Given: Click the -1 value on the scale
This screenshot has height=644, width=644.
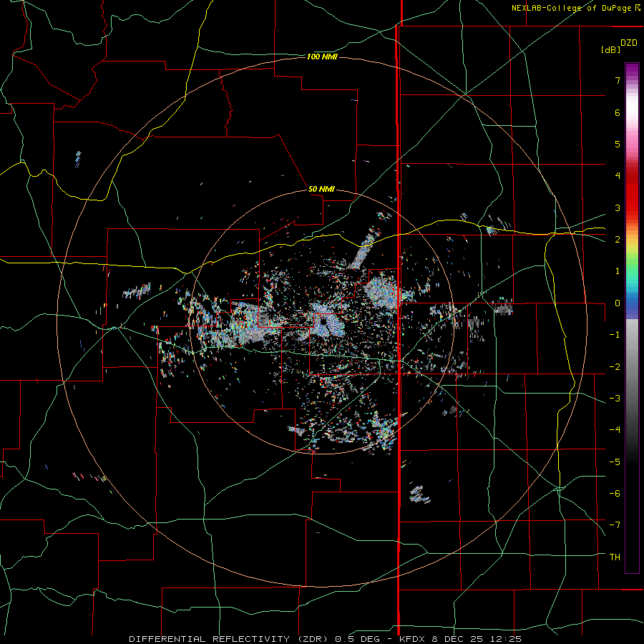Looking at the screenshot, I should [x=615, y=335].
